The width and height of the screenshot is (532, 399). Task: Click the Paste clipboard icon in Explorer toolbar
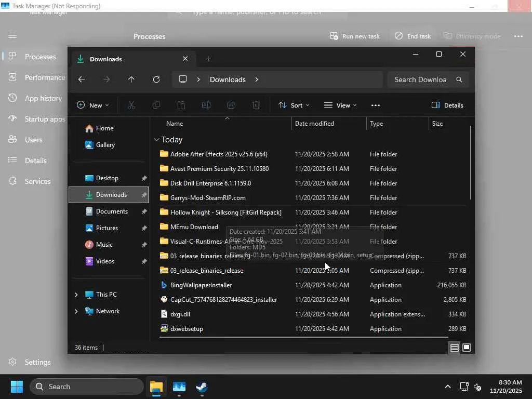tap(181, 105)
